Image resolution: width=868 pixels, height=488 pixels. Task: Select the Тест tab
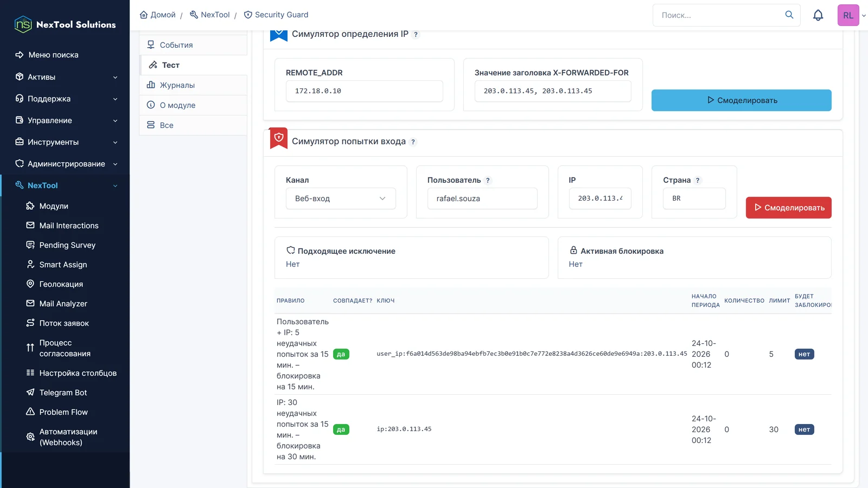[193, 65]
